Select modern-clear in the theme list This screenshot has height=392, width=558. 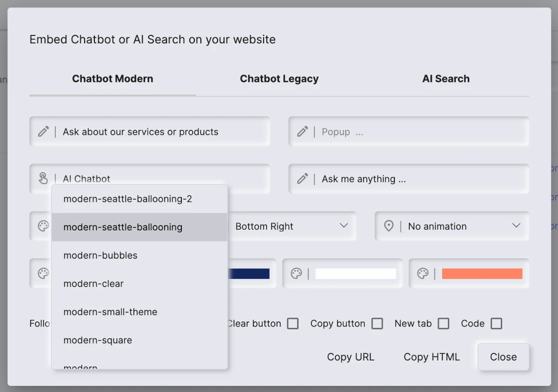139,284
